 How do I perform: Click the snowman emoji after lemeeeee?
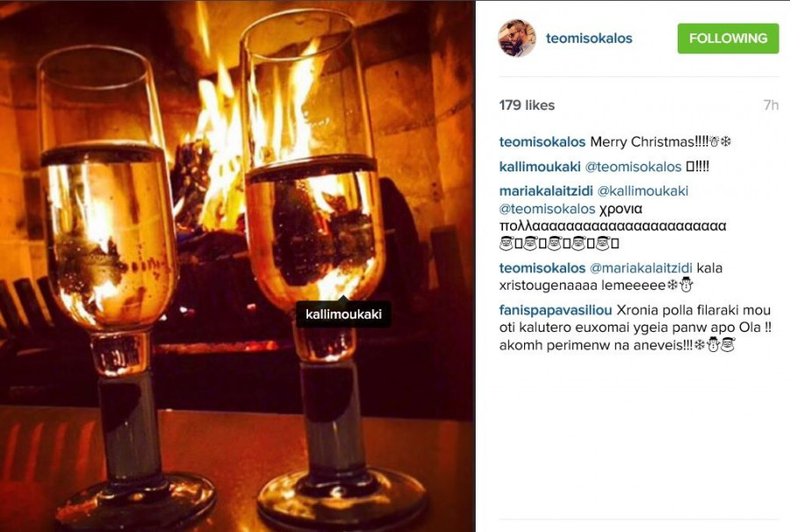(x=686, y=284)
